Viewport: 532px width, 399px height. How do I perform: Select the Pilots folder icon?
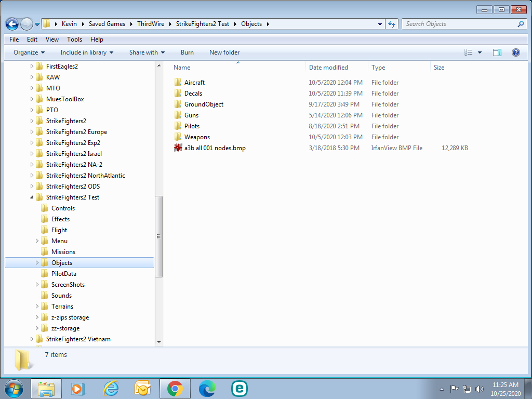pyautogui.click(x=178, y=126)
